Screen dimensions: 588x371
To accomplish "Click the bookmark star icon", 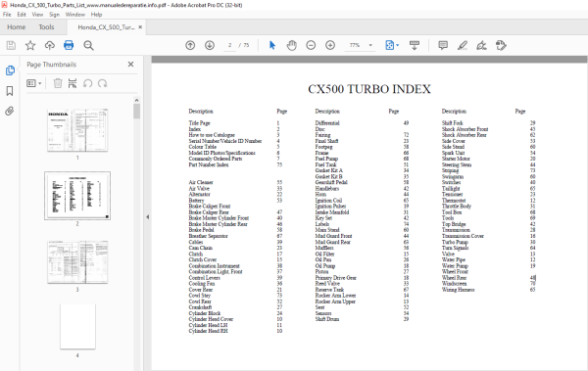I will click(x=30, y=46).
